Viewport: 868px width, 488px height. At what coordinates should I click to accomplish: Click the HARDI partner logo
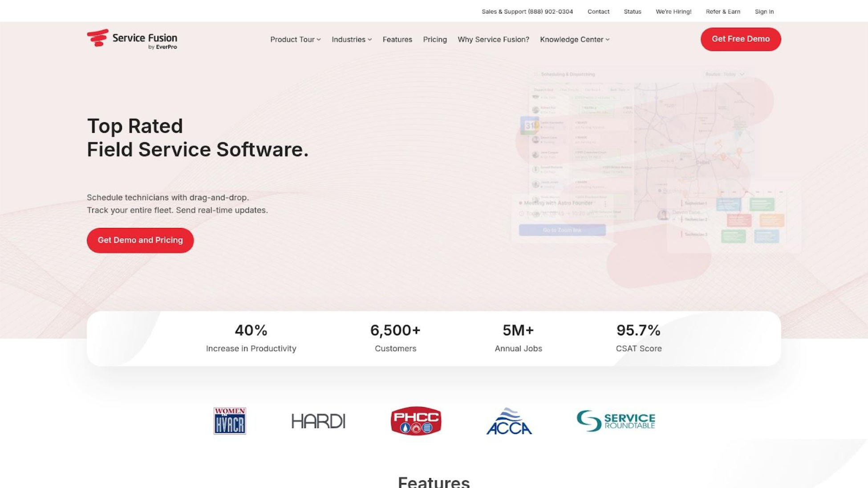click(x=318, y=420)
